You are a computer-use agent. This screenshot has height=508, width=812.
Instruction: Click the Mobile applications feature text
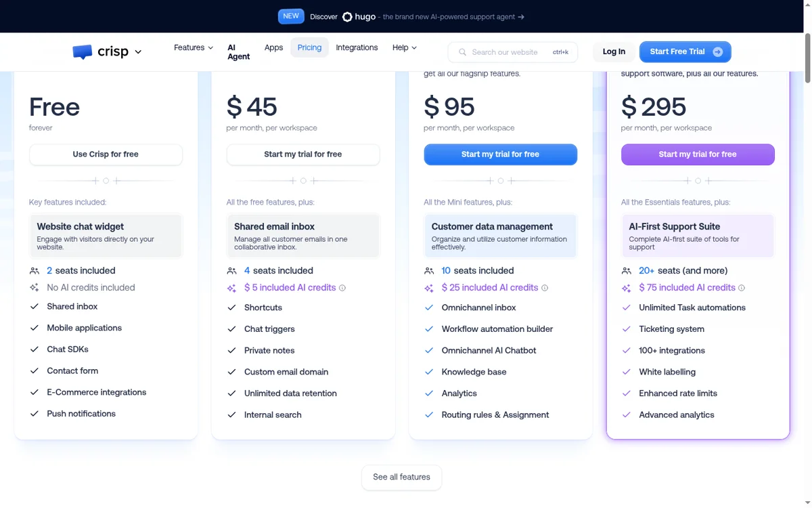[x=84, y=328]
